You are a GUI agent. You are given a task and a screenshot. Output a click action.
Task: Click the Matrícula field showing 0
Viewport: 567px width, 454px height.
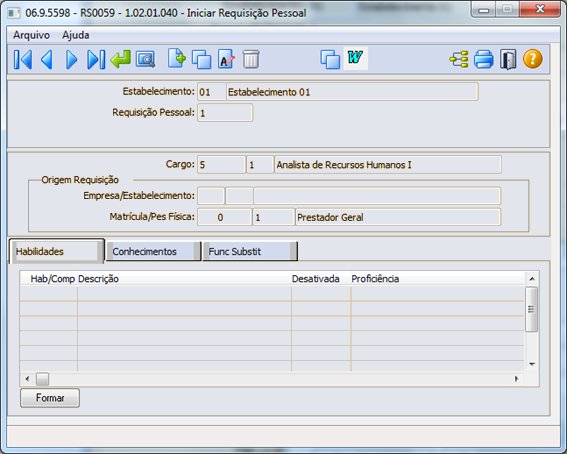pyautogui.click(x=224, y=217)
